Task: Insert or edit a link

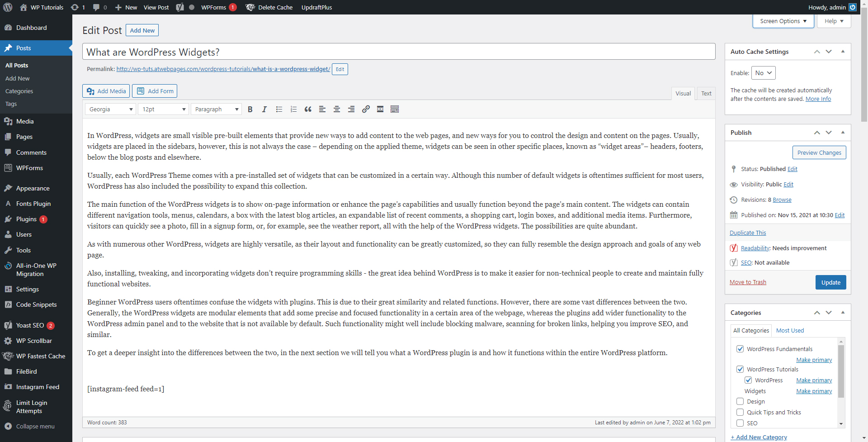Action: (x=366, y=109)
